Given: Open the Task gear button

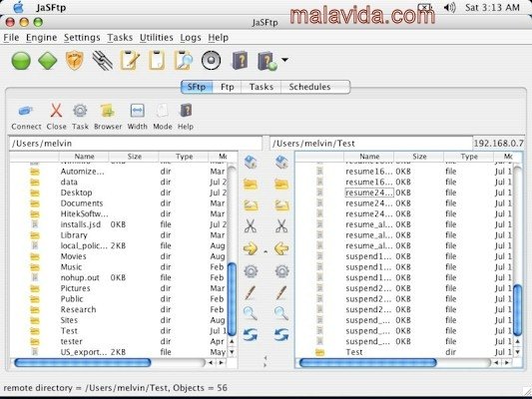Looking at the screenshot, I should 80,118.
